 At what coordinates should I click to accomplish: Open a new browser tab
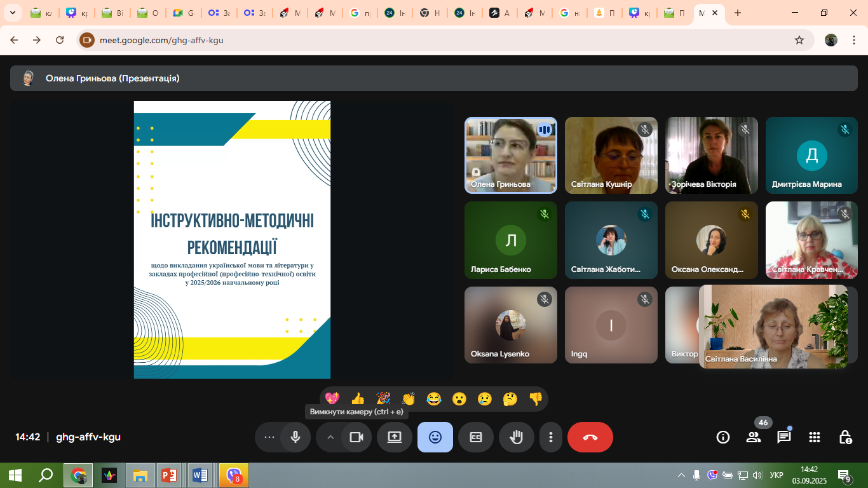pyautogui.click(x=737, y=13)
